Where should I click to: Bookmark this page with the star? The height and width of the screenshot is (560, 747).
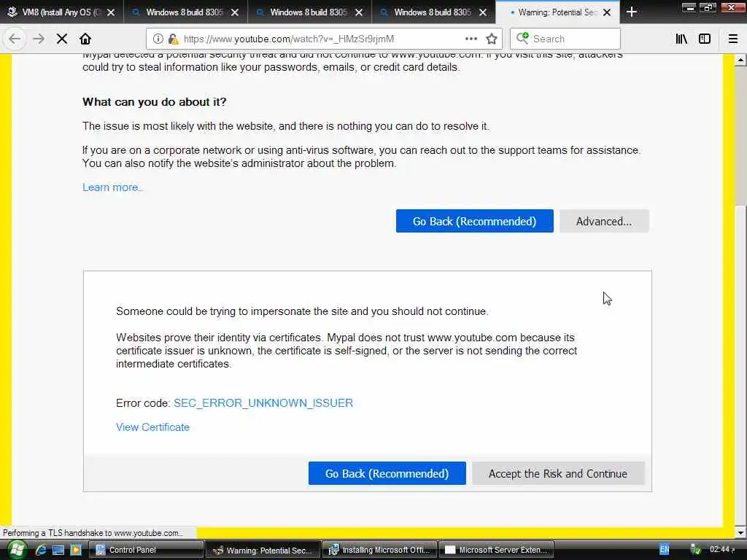point(492,39)
